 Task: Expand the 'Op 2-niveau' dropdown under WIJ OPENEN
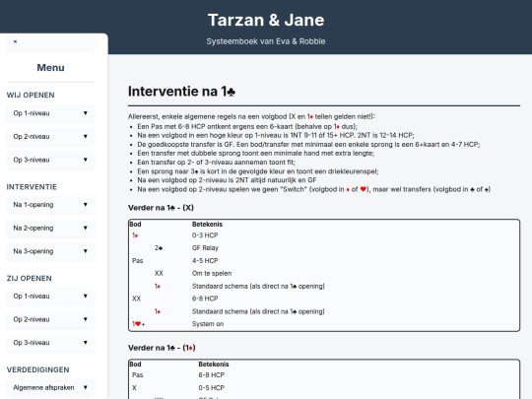click(x=50, y=136)
